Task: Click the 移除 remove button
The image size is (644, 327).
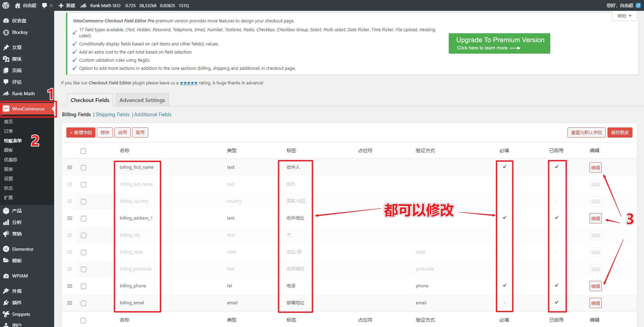Action: pyautogui.click(x=105, y=132)
